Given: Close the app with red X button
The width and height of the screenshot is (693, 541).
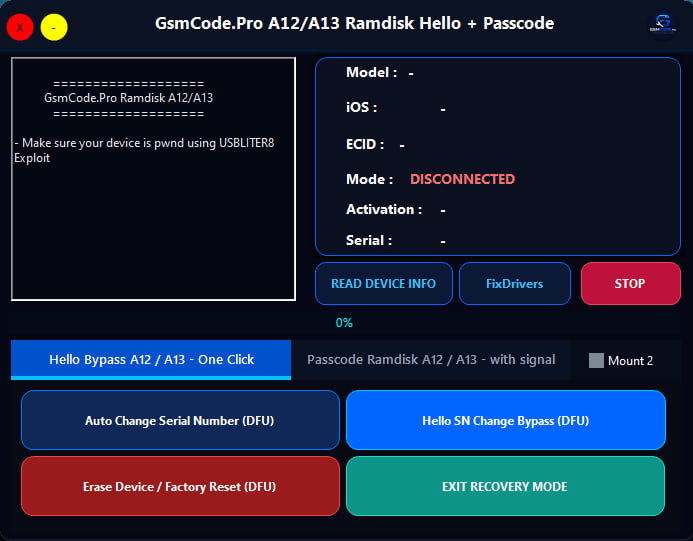Looking at the screenshot, I should click(20, 27).
